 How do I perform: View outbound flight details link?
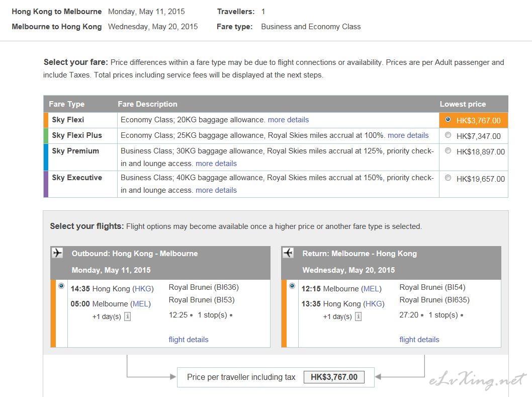[188, 340]
